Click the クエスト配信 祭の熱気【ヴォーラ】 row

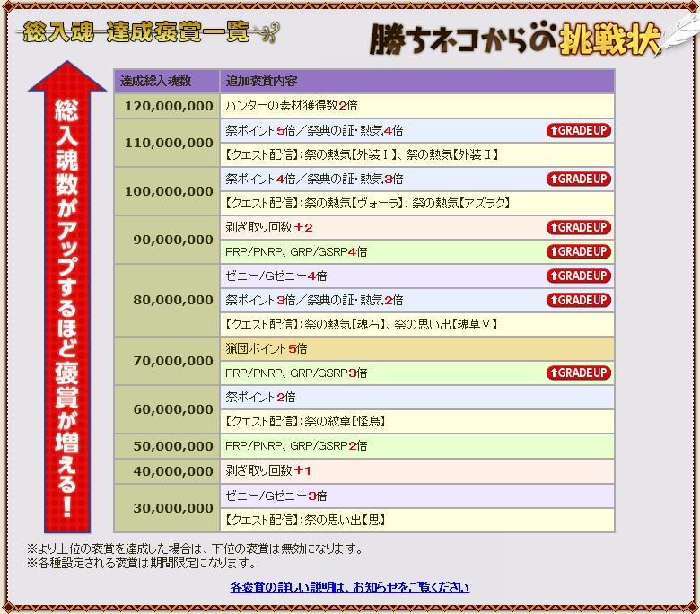[x=417, y=203]
